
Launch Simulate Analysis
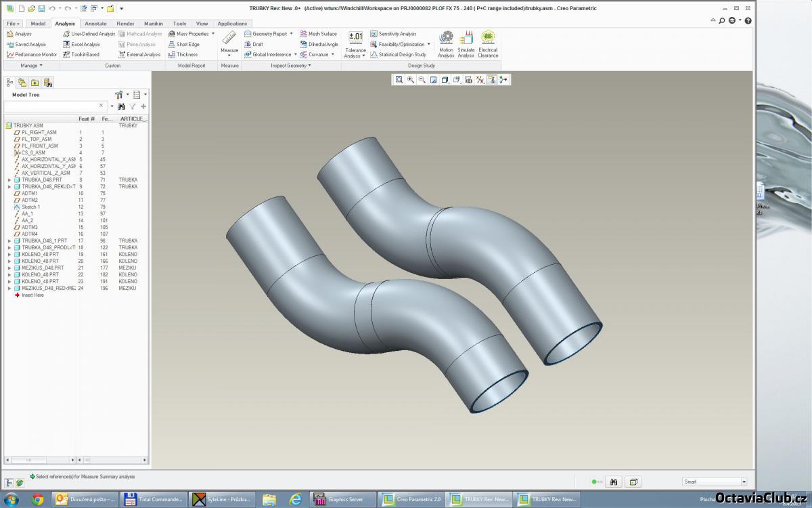coord(466,39)
